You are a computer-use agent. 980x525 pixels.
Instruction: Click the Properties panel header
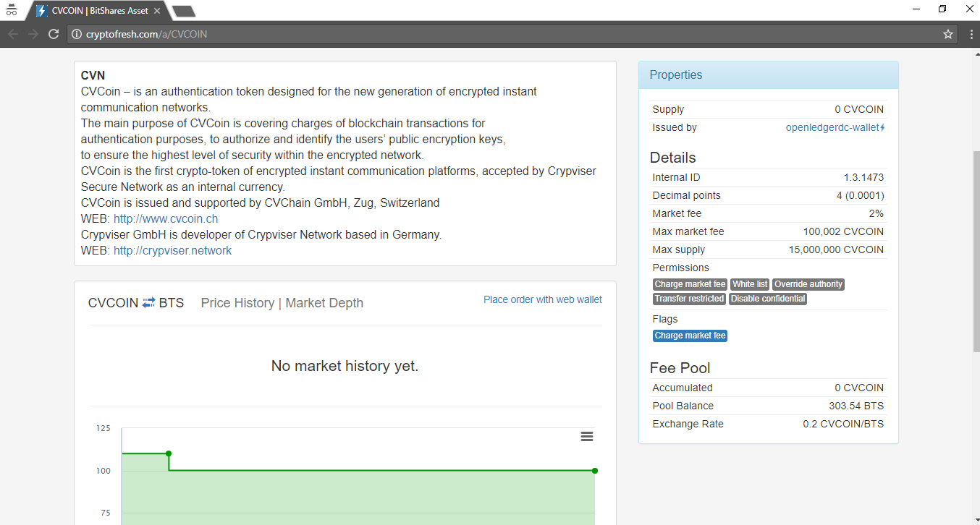click(769, 74)
